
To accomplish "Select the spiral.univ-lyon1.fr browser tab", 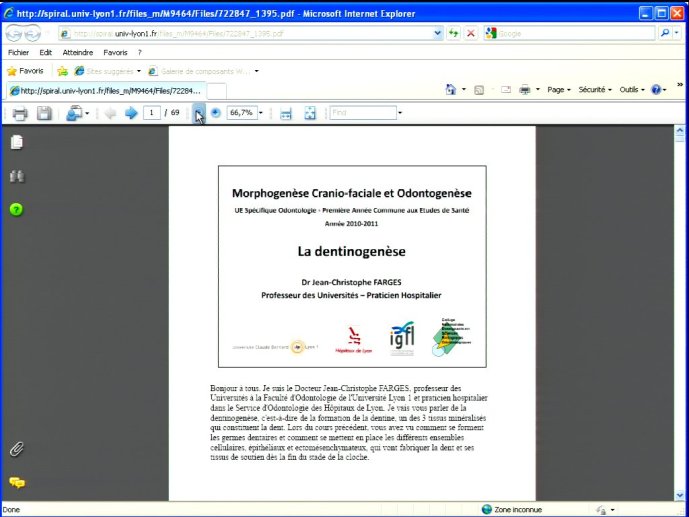I will [106, 91].
